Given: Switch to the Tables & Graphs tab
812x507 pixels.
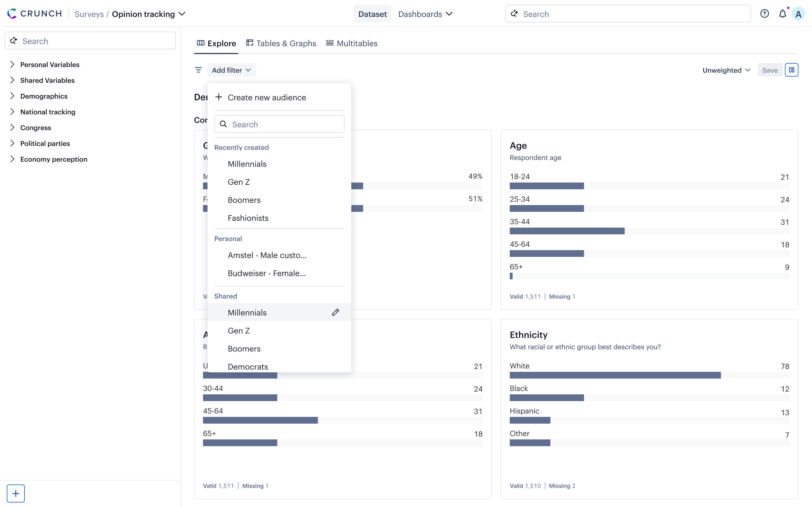Looking at the screenshot, I should coord(281,43).
